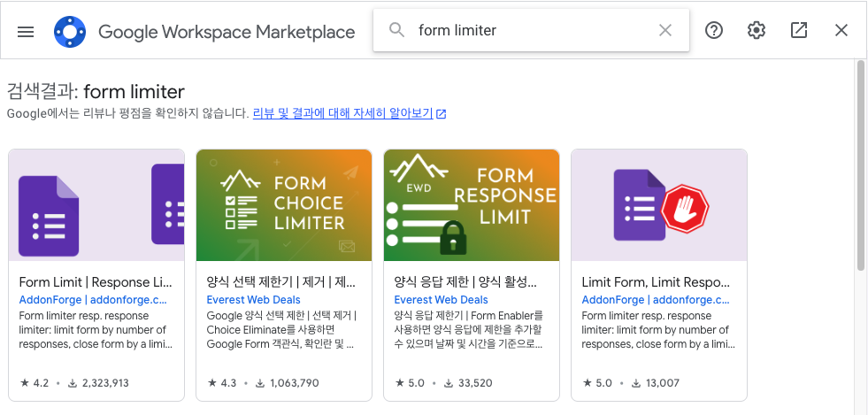Click the 'form limiter' search input

pos(532,30)
